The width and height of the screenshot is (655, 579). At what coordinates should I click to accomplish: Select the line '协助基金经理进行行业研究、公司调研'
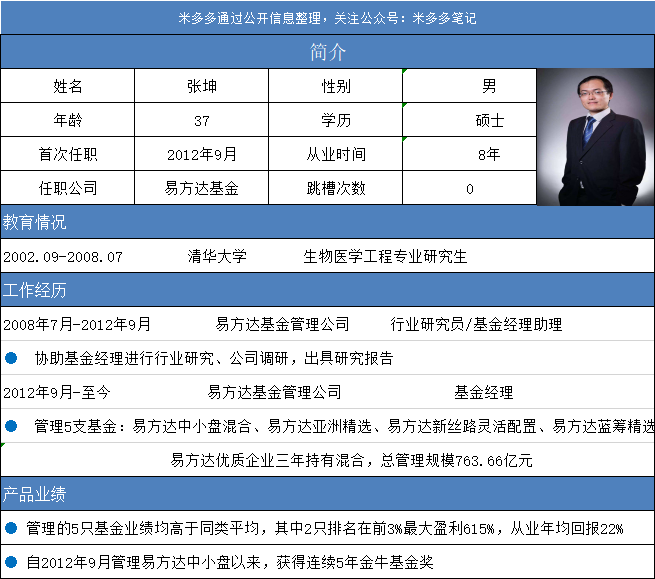161,358
